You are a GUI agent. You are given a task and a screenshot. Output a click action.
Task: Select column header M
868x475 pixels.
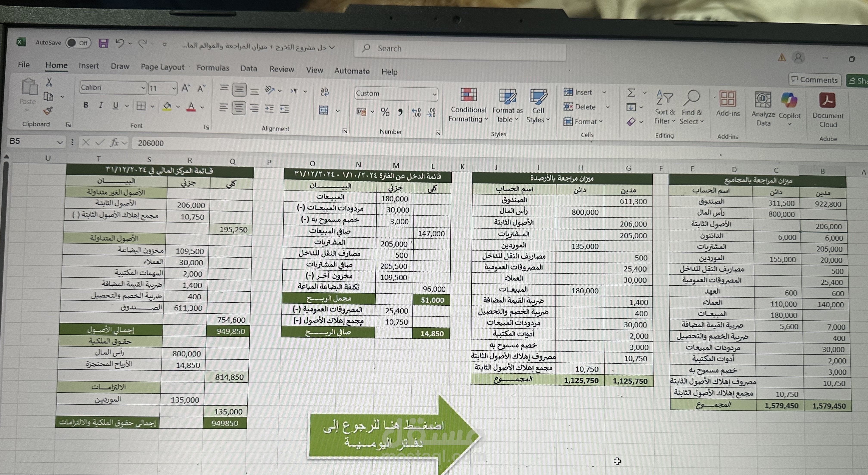coord(396,166)
